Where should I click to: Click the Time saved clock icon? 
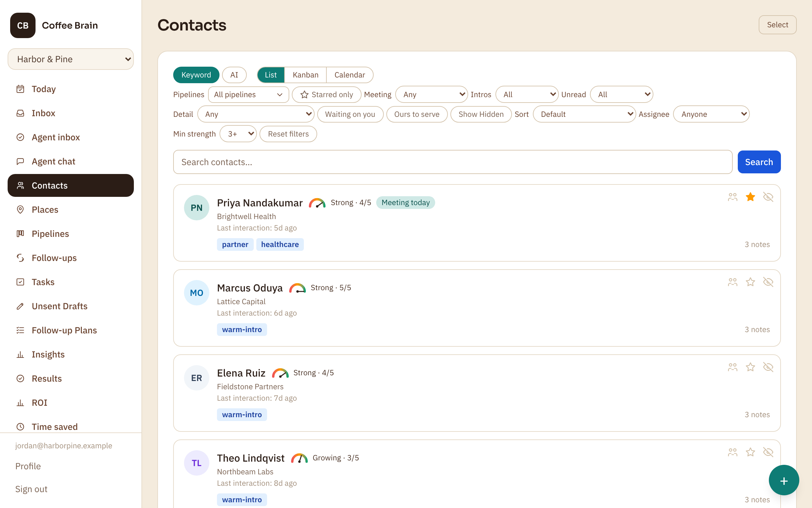tap(21, 427)
